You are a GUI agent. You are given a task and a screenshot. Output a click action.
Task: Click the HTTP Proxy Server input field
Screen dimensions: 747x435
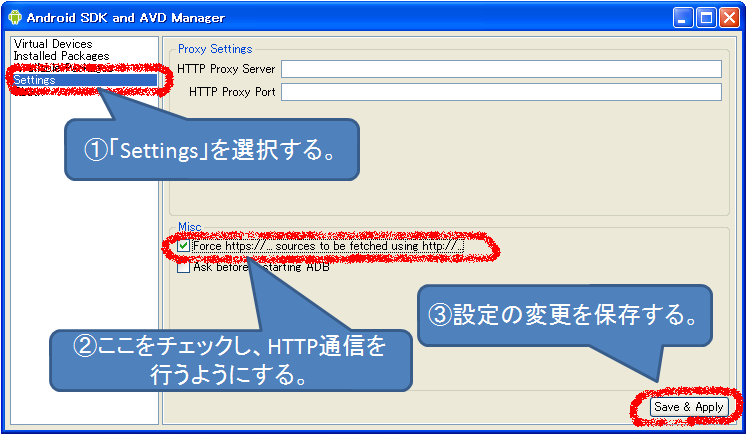pos(501,69)
